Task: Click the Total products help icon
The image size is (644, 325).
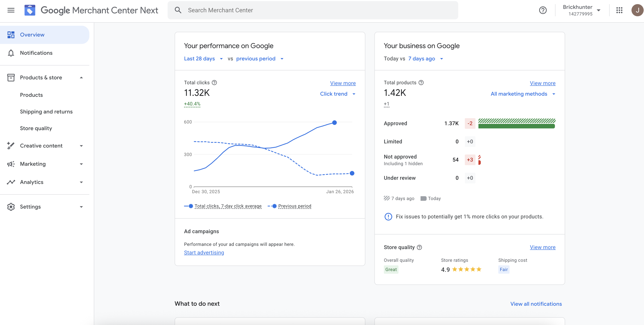Action: tap(421, 83)
